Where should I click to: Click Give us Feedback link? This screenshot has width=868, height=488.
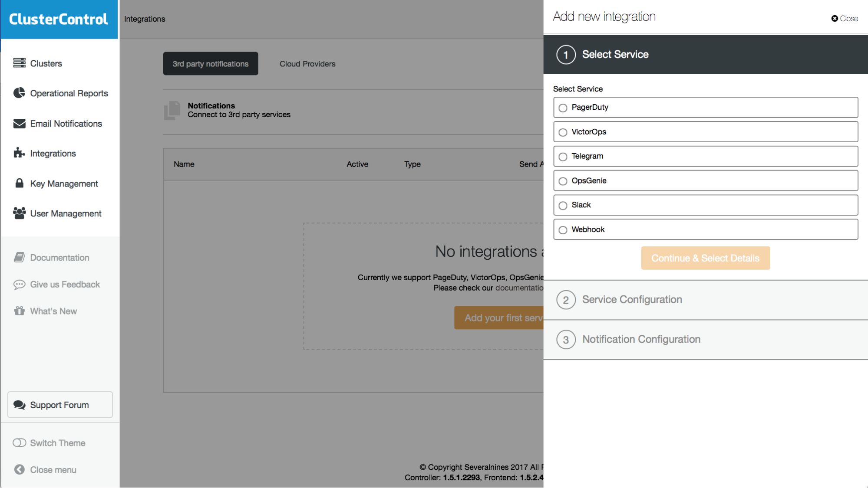point(65,285)
